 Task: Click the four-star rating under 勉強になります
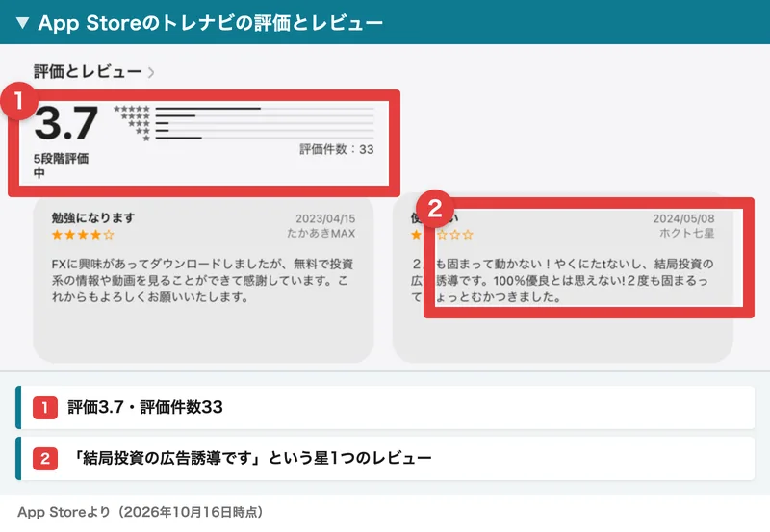tap(83, 235)
